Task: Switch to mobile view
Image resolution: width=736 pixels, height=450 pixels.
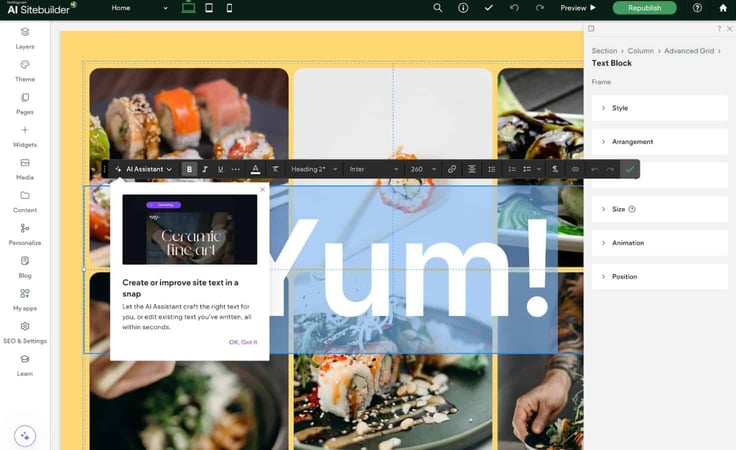Action: (x=229, y=8)
